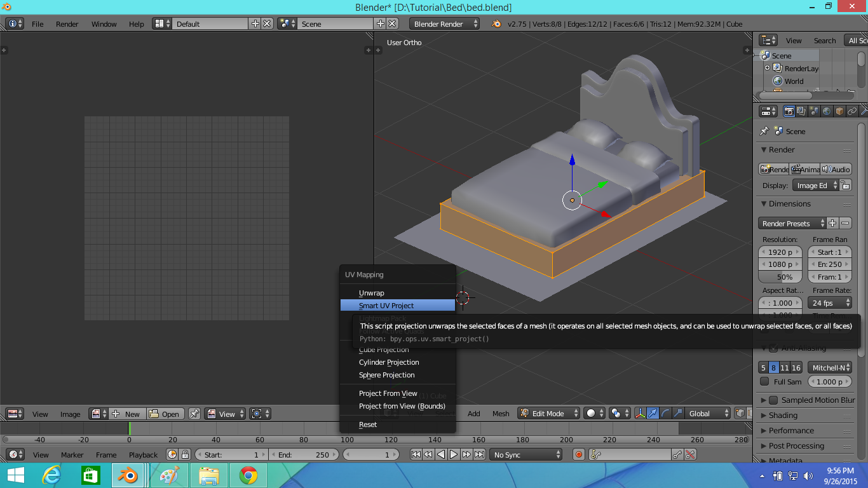Viewport: 868px width, 488px height.
Task: Toggle the 3D manipulator widget on or off
Action: (641, 414)
